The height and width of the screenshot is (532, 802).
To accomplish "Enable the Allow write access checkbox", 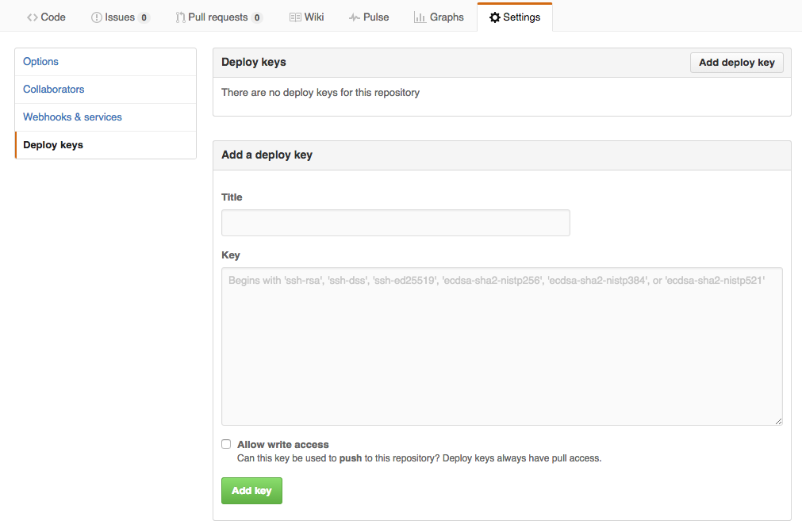I will [226, 444].
